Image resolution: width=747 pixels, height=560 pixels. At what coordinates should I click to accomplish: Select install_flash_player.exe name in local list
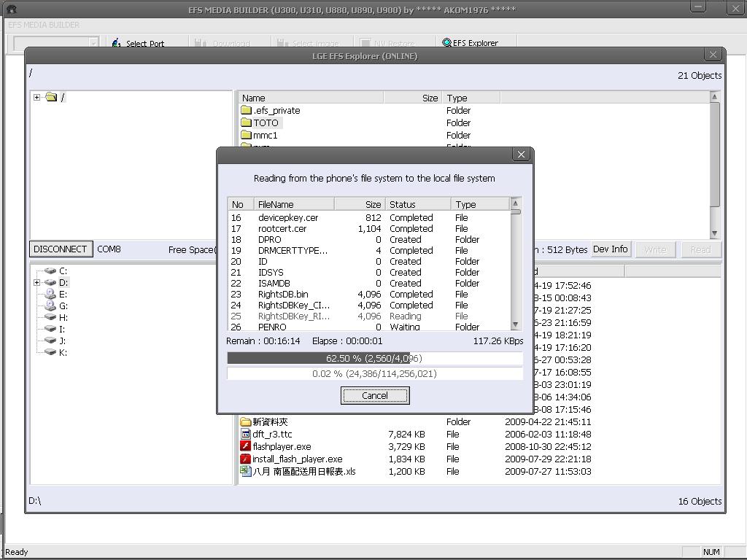298,459
